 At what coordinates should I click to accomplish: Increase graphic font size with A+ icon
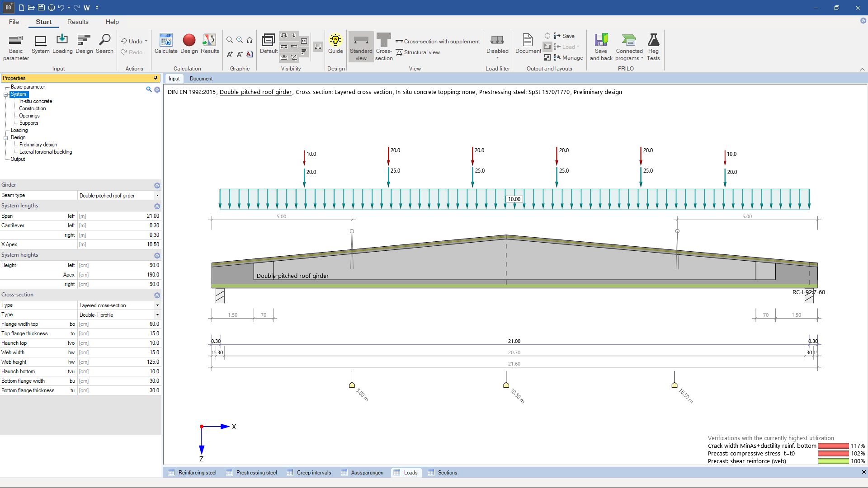(230, 54)
